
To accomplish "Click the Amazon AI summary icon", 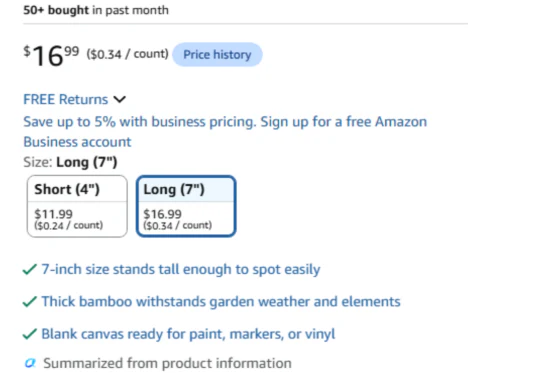I will (30, 363).
